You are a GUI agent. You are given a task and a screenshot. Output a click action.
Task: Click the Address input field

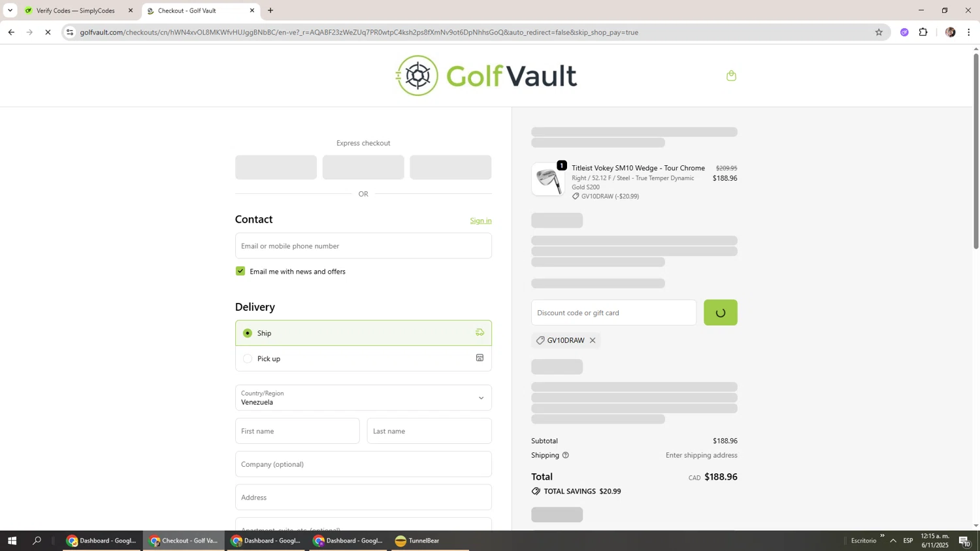tap(363, 497)
